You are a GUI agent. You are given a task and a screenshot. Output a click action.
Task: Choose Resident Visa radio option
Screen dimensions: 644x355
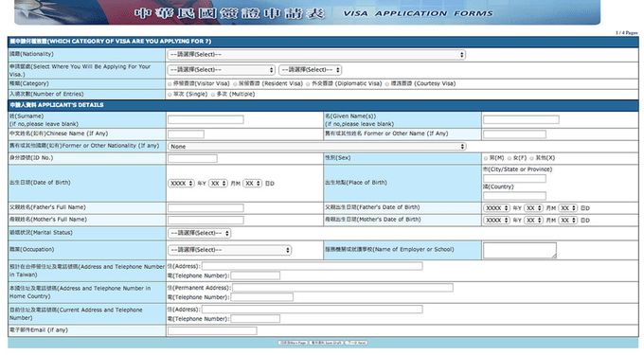235,83
